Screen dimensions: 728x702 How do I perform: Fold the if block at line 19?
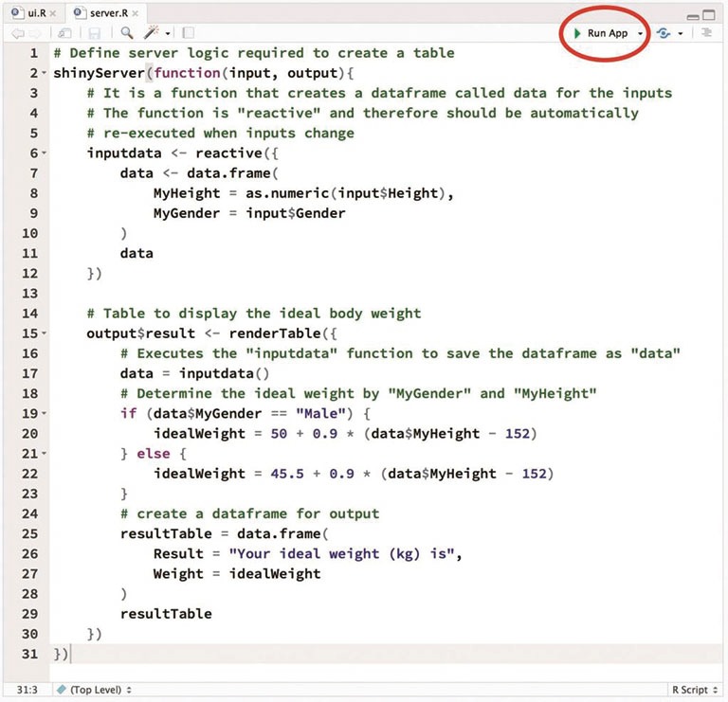click(x=45, y=414)
